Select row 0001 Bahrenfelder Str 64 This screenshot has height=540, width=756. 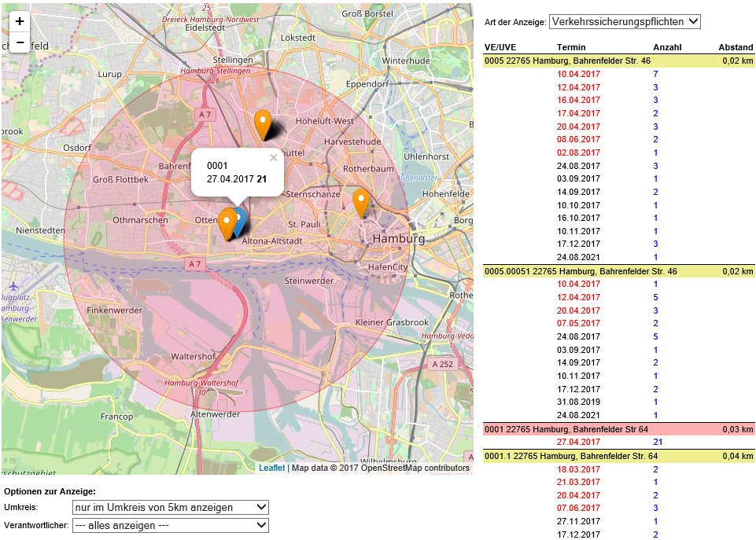(619, 429)
